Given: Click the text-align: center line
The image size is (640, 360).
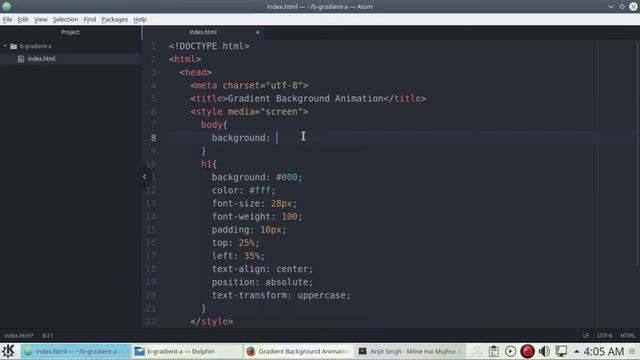Looking at the screenshot, I should point(262,269).
